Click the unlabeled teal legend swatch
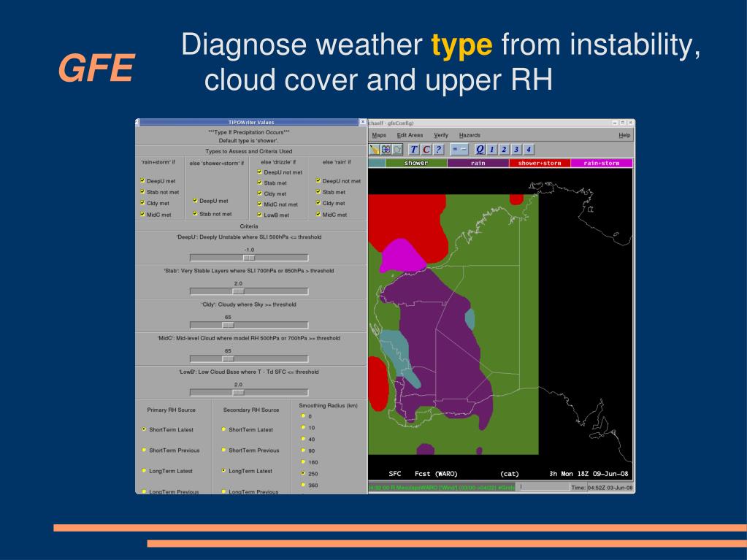Viewport: 747px width, 560px height. pyautogui.click(x=377, y=163)
